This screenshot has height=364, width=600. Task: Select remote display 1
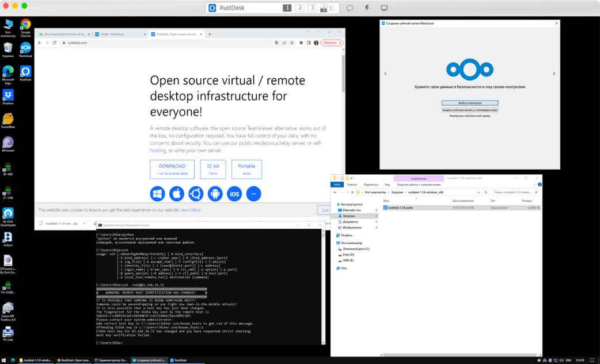coord(286,8)
